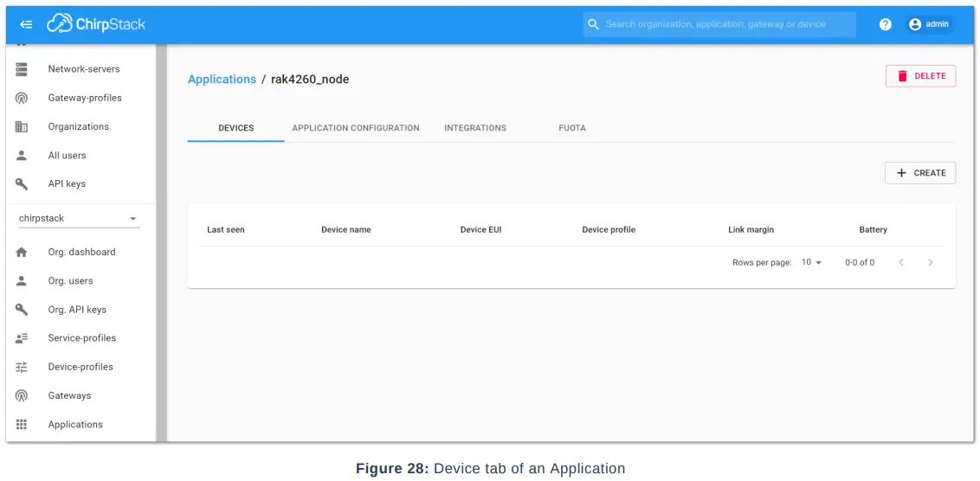Click the Device name column header
The image size is (980, 481).
345,230
